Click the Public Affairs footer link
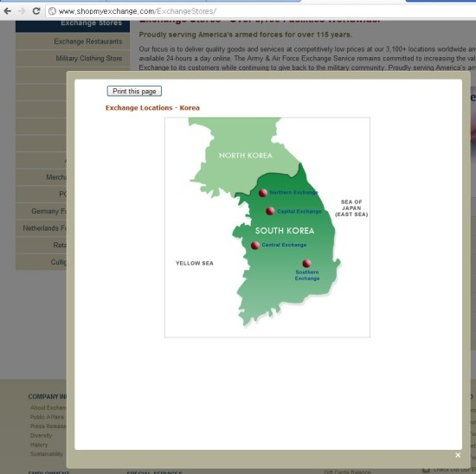476x474 pixels. pos(47,417)
